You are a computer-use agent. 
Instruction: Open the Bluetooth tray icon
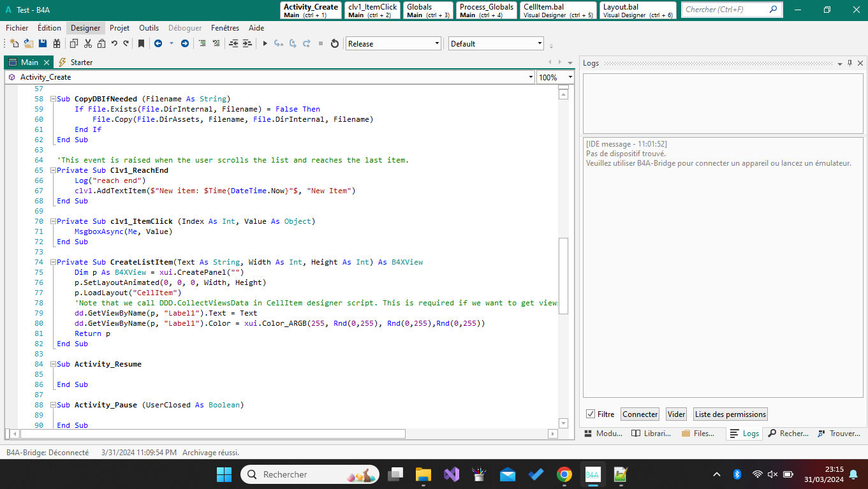737,474
